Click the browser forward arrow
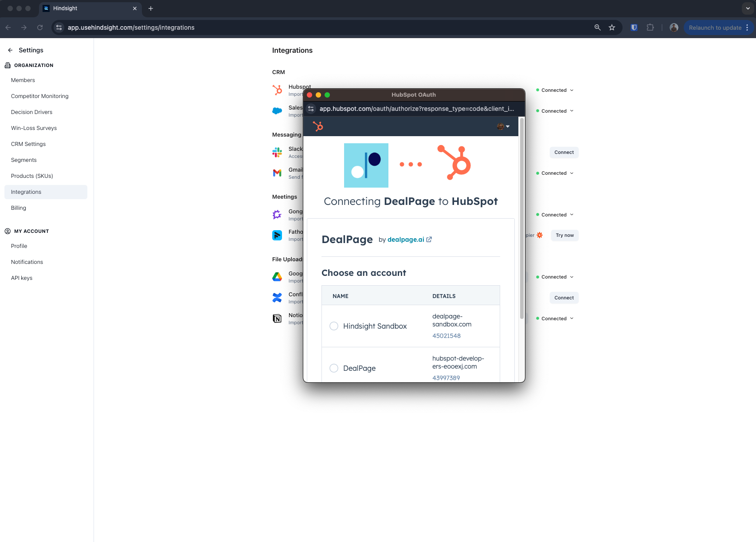Image resolution: width=756 pixels, height=542 pixels. [x=24, y=27]
